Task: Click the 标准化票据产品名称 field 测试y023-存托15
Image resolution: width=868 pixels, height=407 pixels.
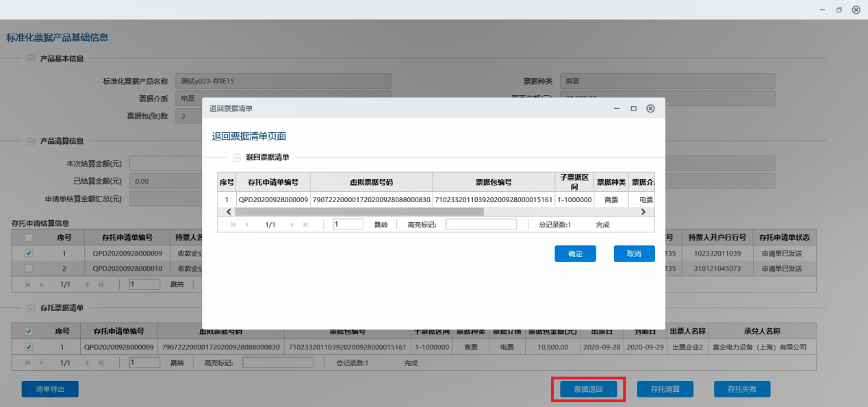Action: 283,82
